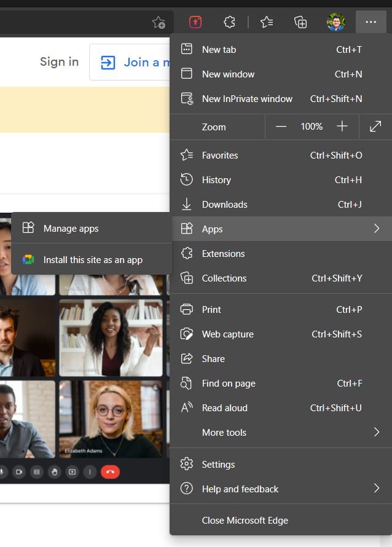Open Collections menu entry
Image resolution: width=392 pixels, height=547 pixels.
281,278
